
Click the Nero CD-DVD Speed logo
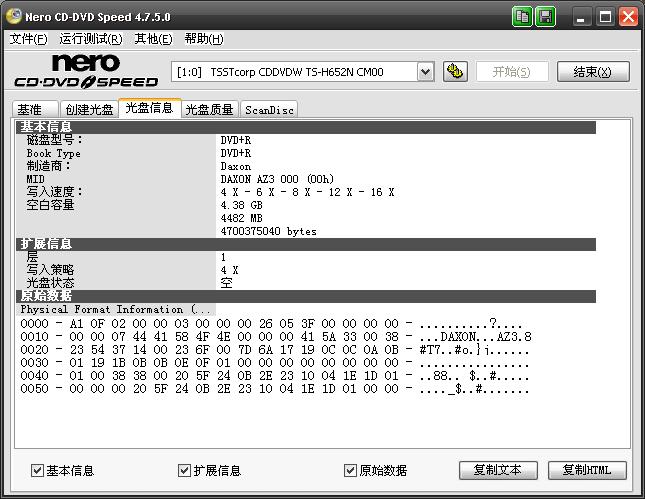[x=86, y=72]
